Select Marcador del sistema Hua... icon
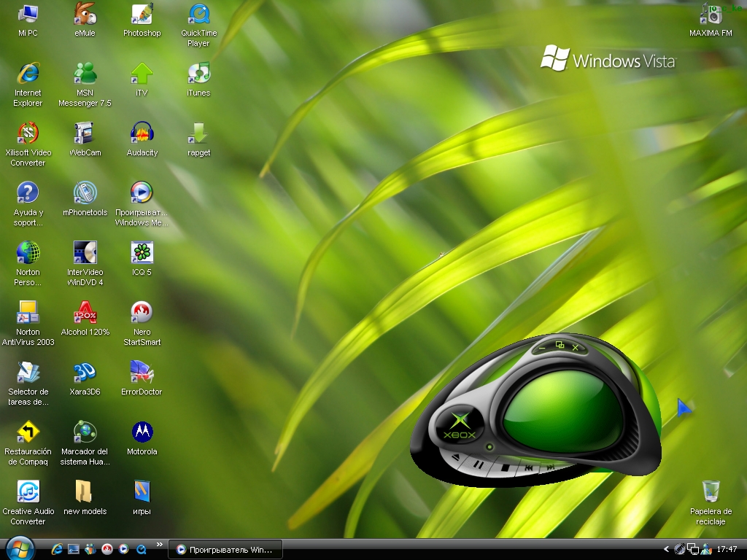This screenshot has height=560, width=747. pyautogui.click(x=85, y=432)
